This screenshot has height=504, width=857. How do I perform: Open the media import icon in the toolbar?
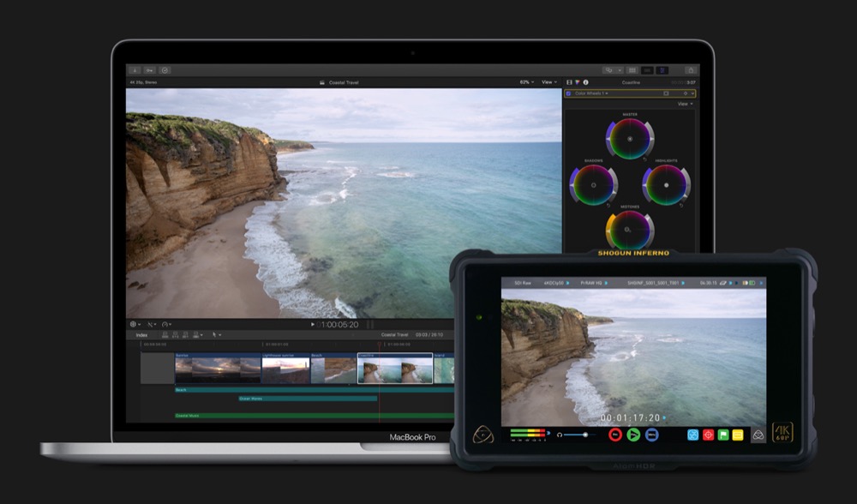coord(135,69)
